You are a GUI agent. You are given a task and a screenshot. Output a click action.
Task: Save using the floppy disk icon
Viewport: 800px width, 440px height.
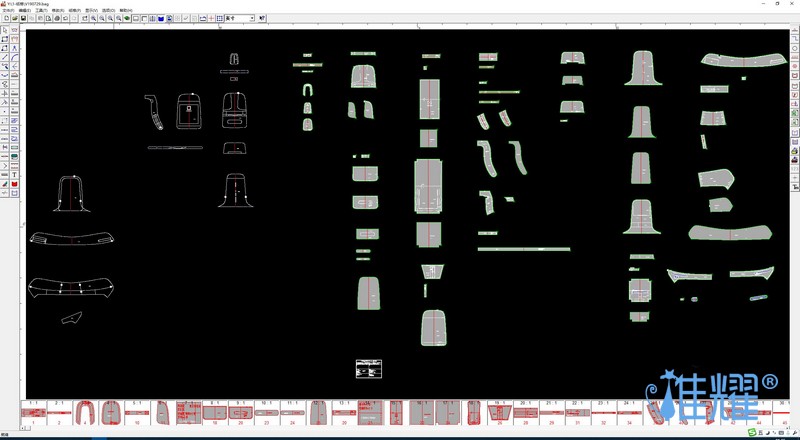(x=23, y=18)
